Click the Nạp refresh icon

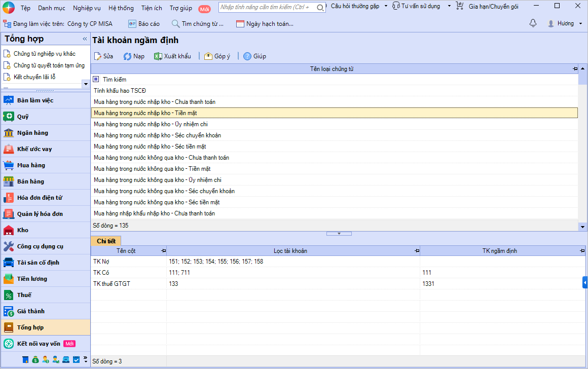pyautogui.click(x=128, y=56)
